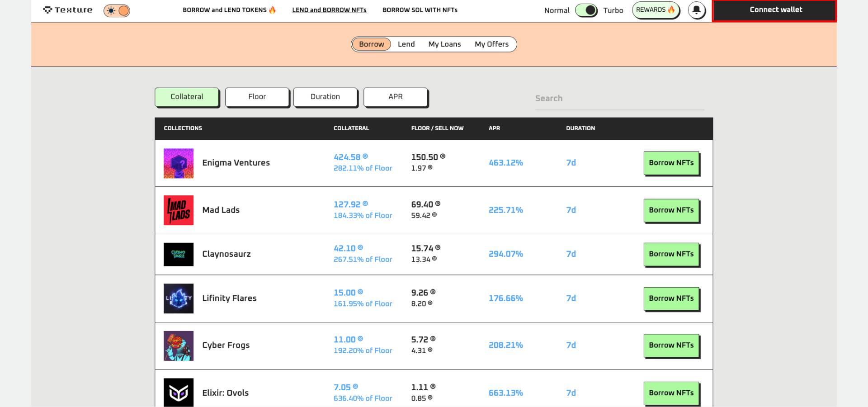Screen dimensions: 868x407
Task: Sort the list by Floor
Action: click(257, 97)
